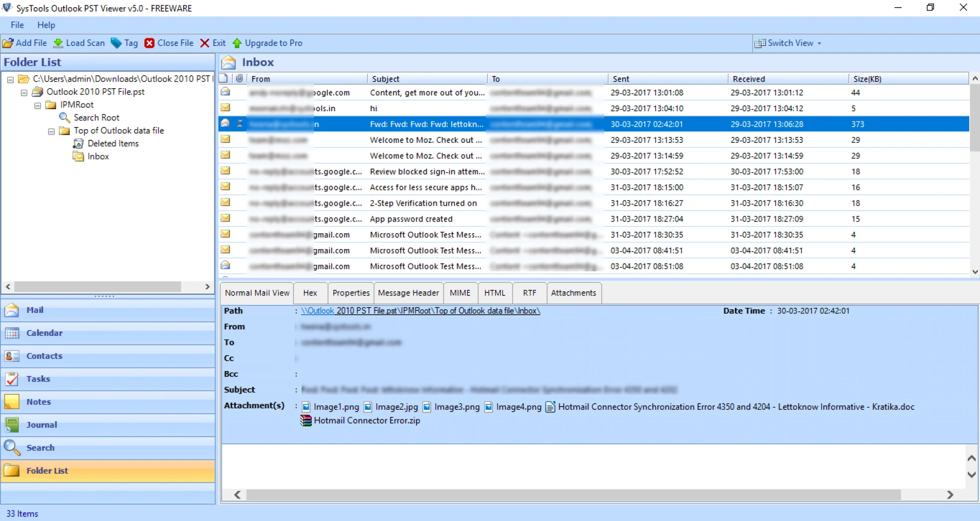This screenshot has height=521, width=980.
Task: Open the Tasks panel icon
Action: 12,379
